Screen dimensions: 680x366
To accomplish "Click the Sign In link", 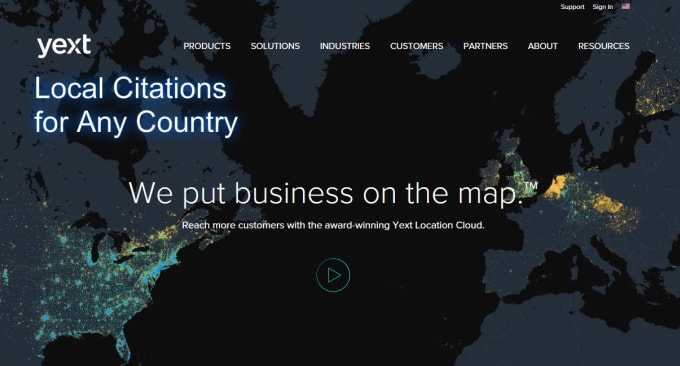I will pyautogui.click(x=603, y=7).
